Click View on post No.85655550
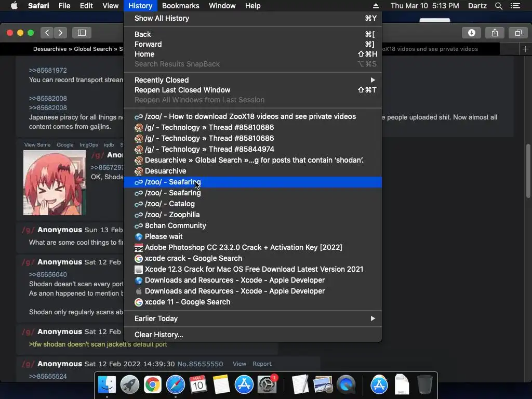This screenshot has width=532, height=399. point(239,364)
